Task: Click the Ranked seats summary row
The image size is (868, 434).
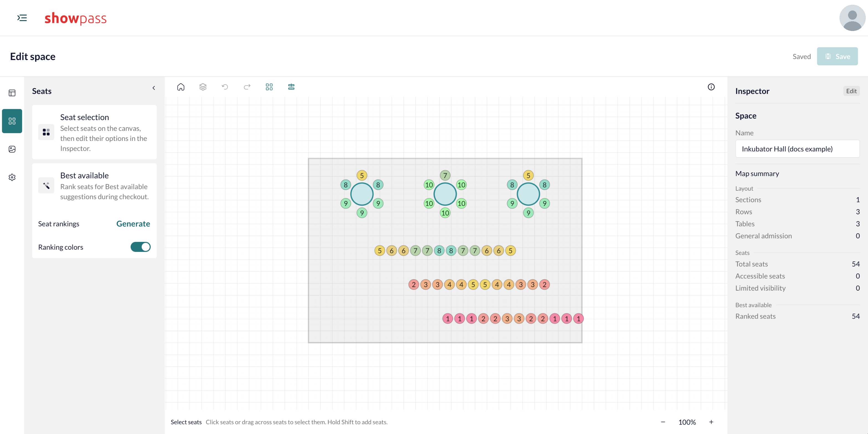Action: [797, 316]
